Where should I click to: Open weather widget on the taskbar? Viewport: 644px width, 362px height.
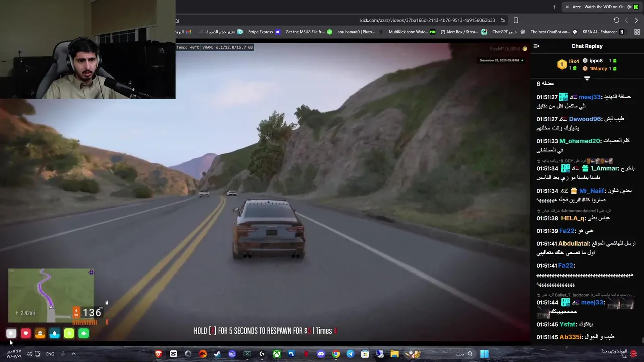pos(620,353)
